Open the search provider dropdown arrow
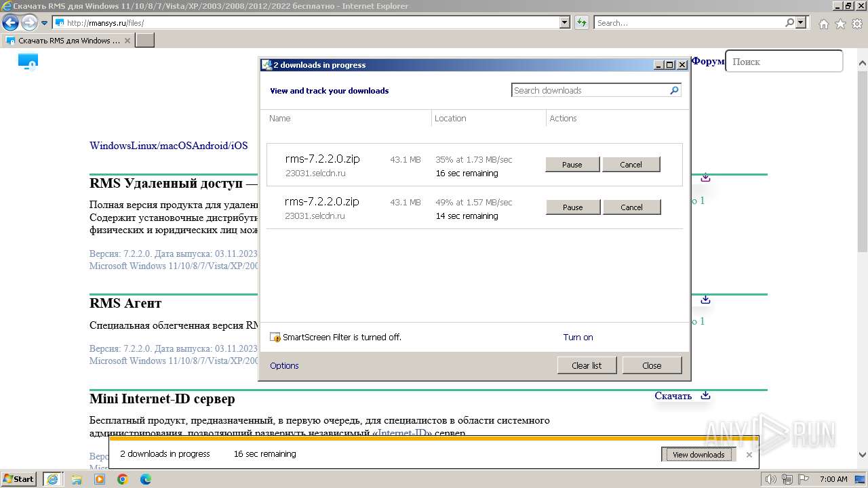Viewport: 868px width, 488px height. pyautogui.click(x=802, y=22)
